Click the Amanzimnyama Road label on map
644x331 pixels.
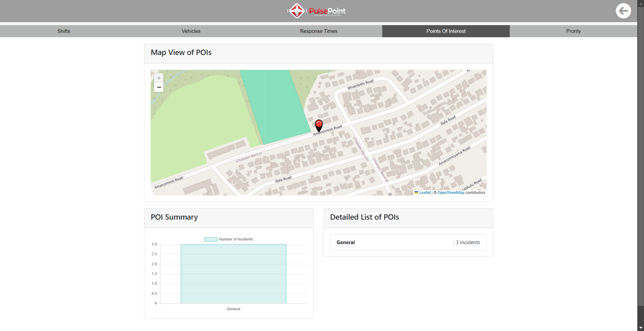(454, 156)
